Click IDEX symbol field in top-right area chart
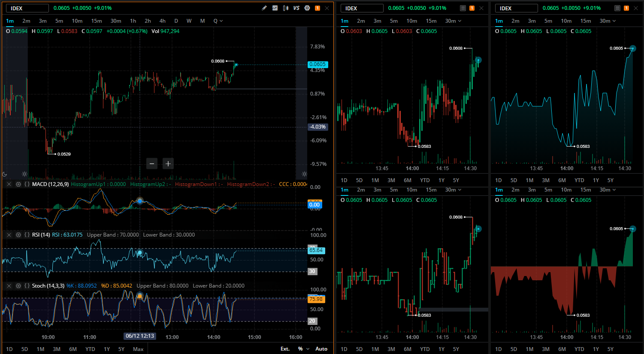The image size is (644, 354). pyautogui.click(x=517, y=8)
